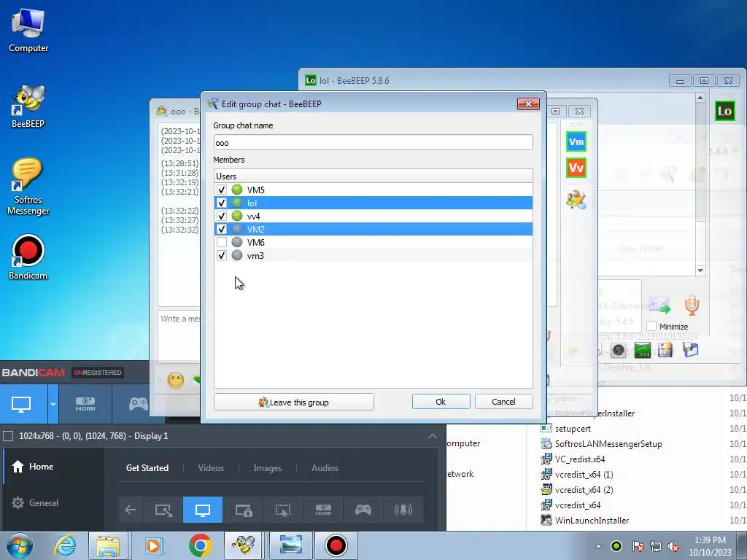
Task: Select the WinLaunchInstaller file
Action: (x=592, y=521)
